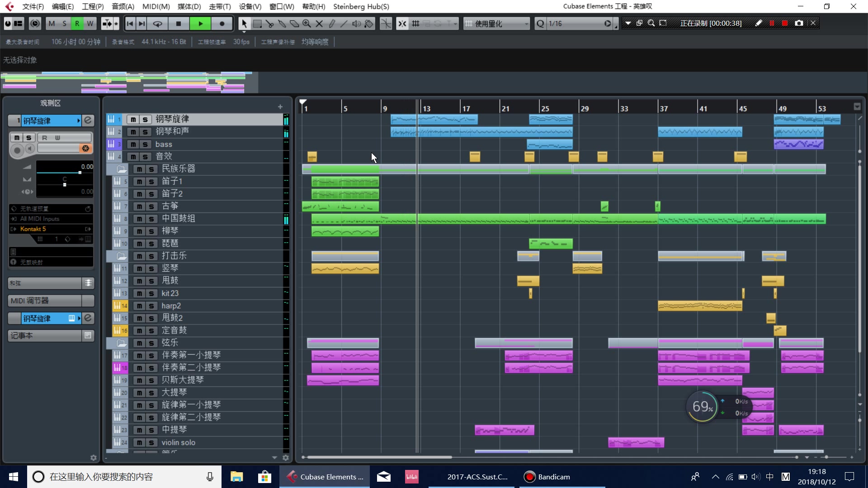This screenshot has height=488, width=868.
Task: Open the 音频(A) menu
Action: coord(123,6)
